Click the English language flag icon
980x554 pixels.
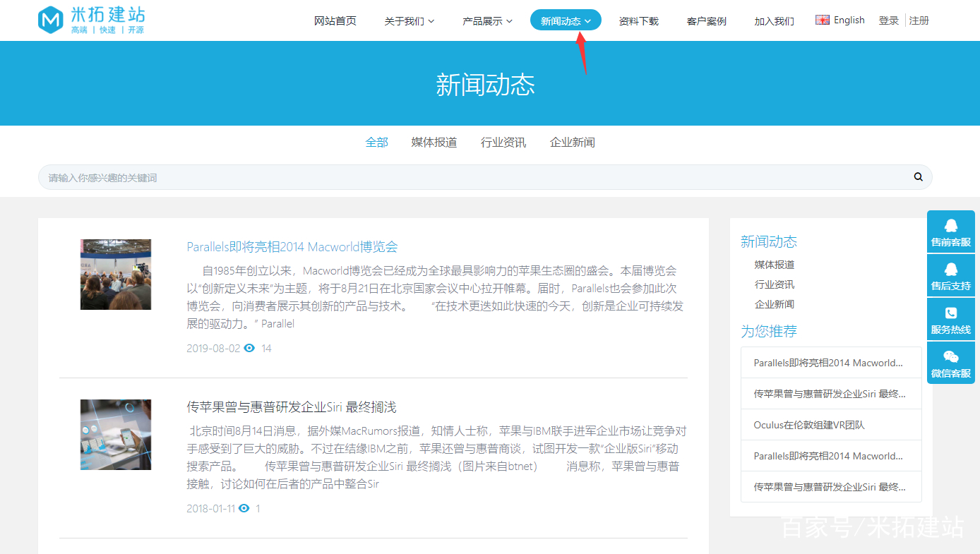[823, 20]
